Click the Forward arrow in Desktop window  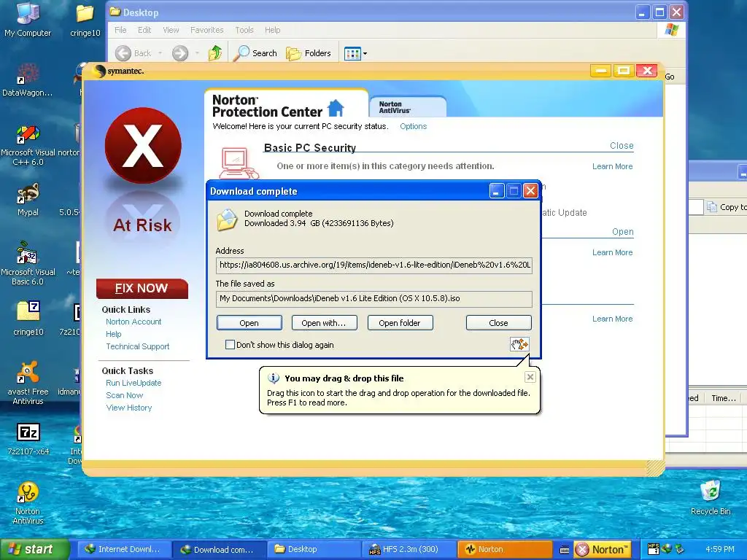coord(179,52)
